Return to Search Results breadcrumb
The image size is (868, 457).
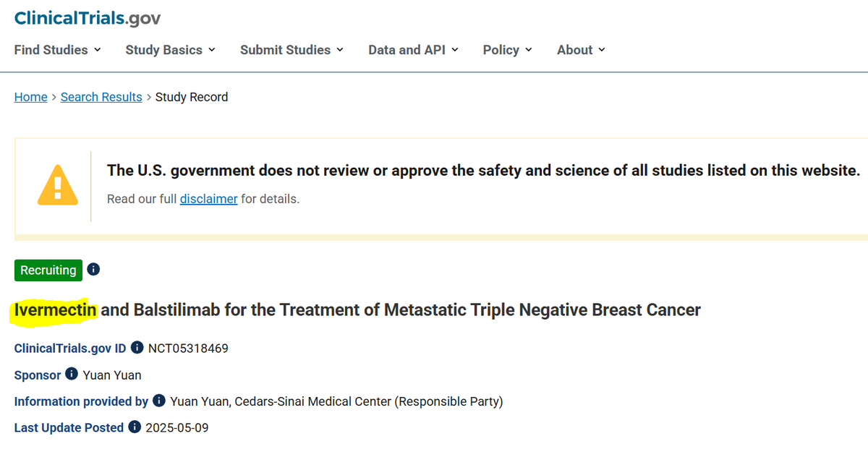(x=101, y=97)
